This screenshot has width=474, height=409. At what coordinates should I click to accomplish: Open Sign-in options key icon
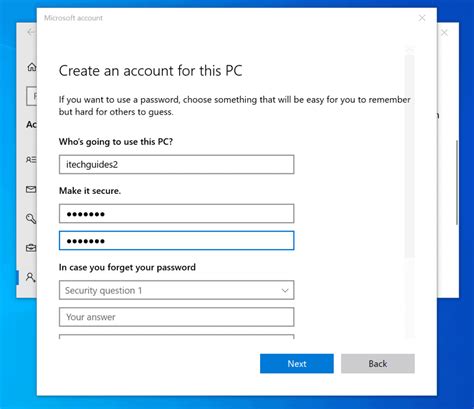point(31,219)
